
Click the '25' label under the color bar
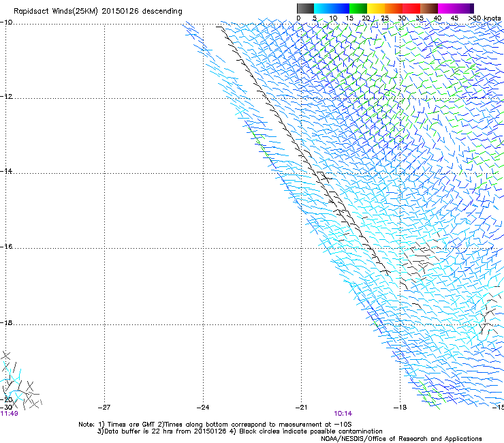click(x=385, y=18)
